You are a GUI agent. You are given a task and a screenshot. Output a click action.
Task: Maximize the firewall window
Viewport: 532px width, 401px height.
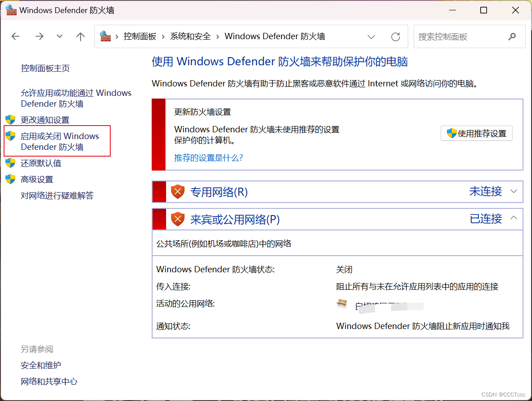coord(483,10)
